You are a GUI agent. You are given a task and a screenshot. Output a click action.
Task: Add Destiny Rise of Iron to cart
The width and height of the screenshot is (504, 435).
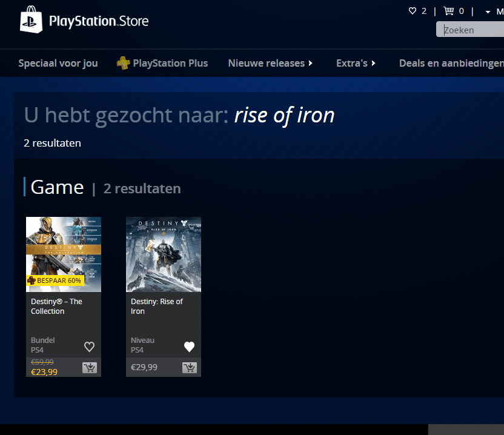pyautogui.click(x=190, y=368)
